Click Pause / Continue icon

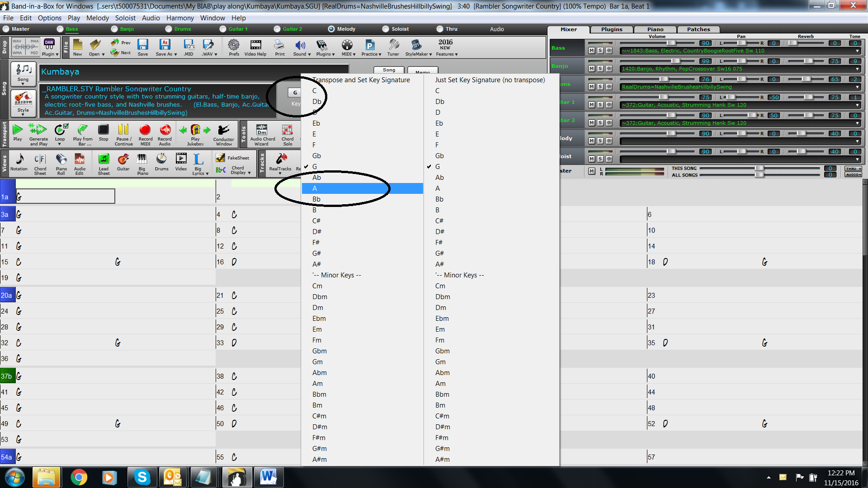coord(123,135)
